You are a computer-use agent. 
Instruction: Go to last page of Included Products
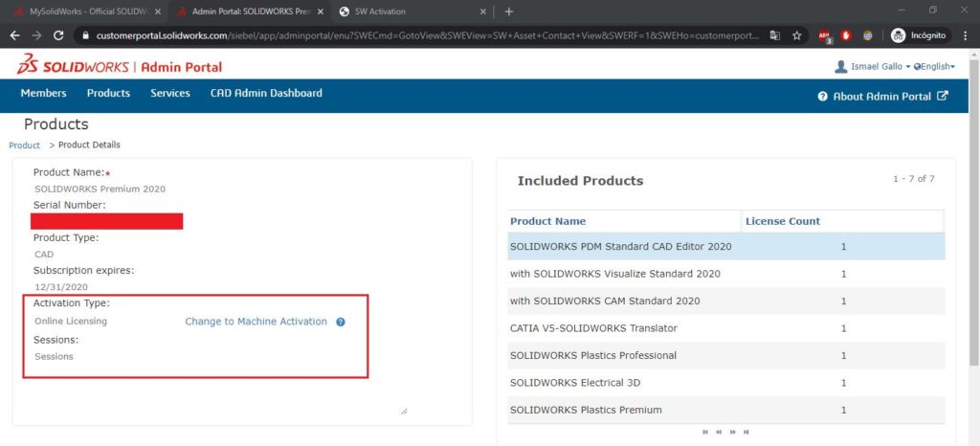click(746, 432)
